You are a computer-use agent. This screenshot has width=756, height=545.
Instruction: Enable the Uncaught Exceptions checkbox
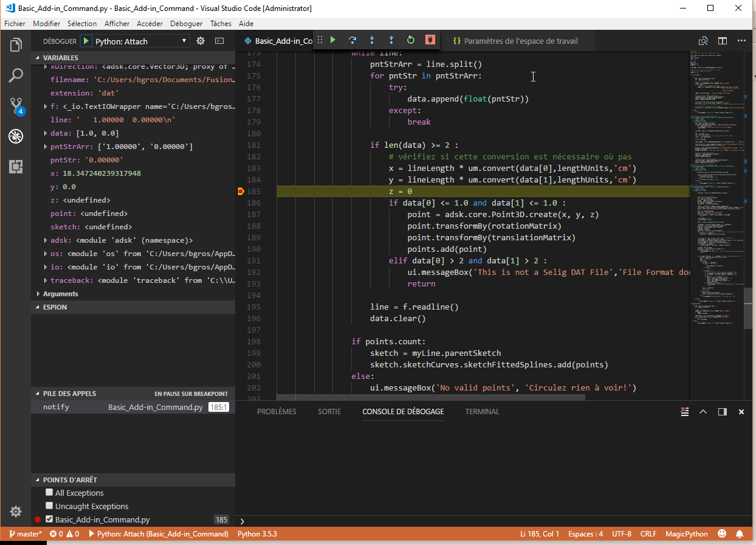tap(49, 505)
